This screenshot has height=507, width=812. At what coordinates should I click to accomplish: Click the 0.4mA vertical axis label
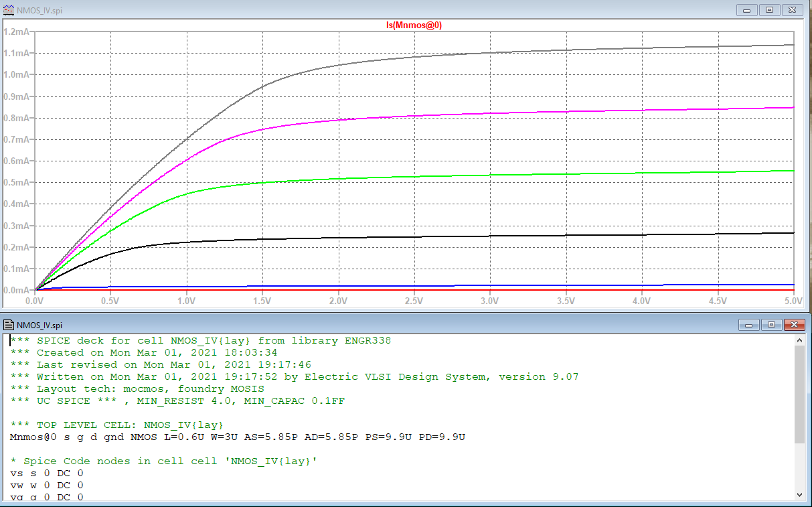16,204
